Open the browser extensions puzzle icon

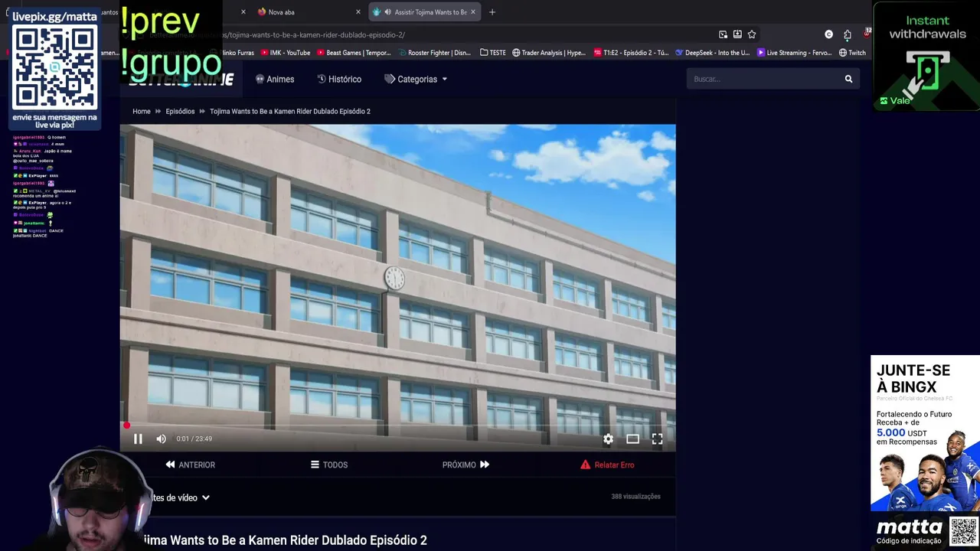(848, 34)
